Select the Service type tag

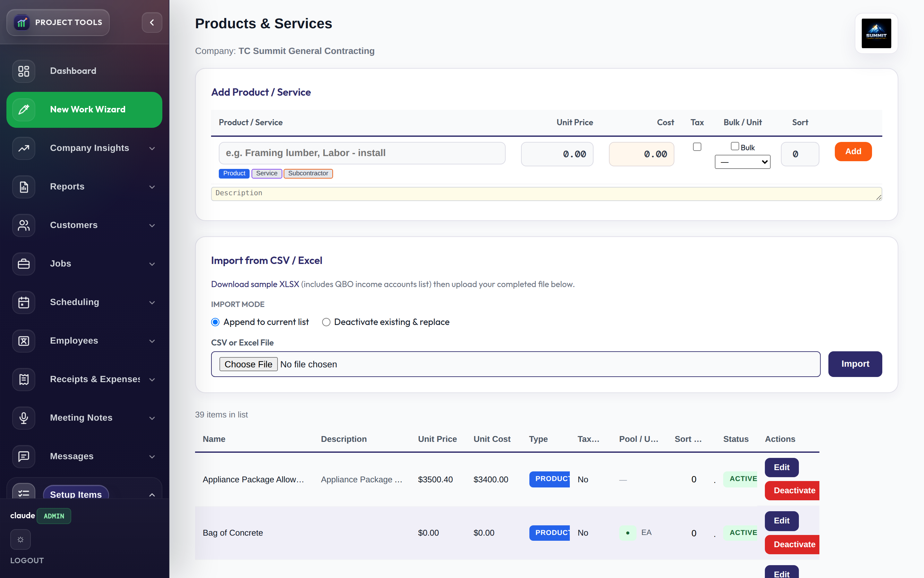(267, 173)
